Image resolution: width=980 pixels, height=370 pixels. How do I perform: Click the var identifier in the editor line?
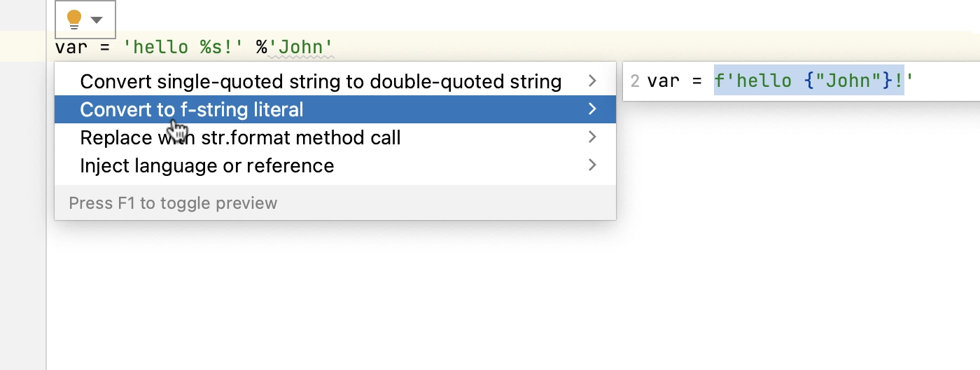[70, 47]
